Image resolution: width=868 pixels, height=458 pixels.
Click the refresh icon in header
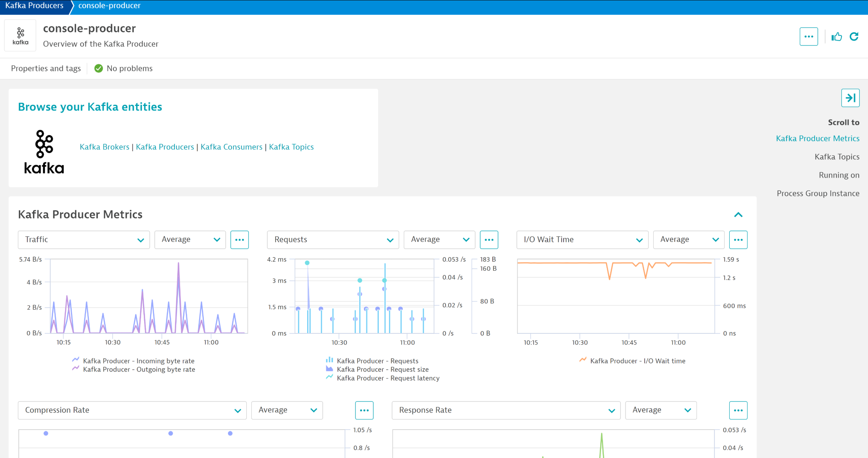[x=854, y=37]
